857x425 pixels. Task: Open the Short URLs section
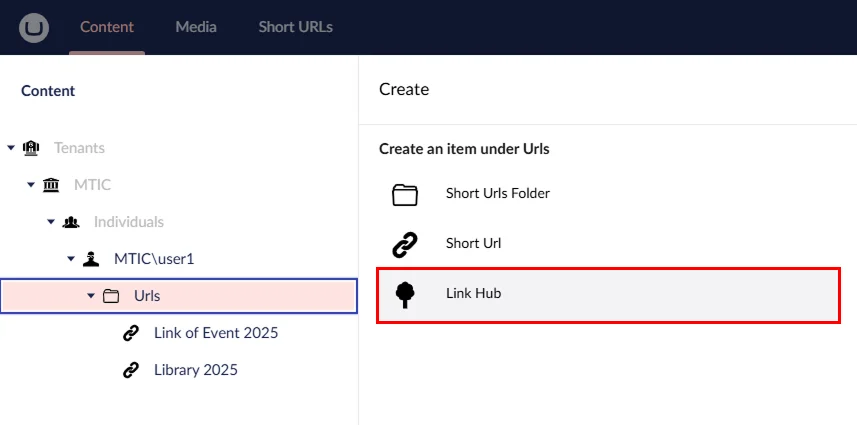295,27
